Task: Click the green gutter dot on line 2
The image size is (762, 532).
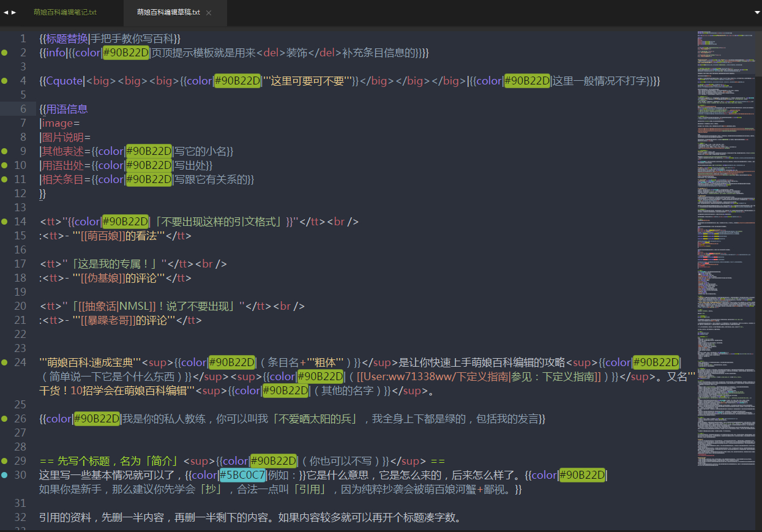Action: point(5,53)
